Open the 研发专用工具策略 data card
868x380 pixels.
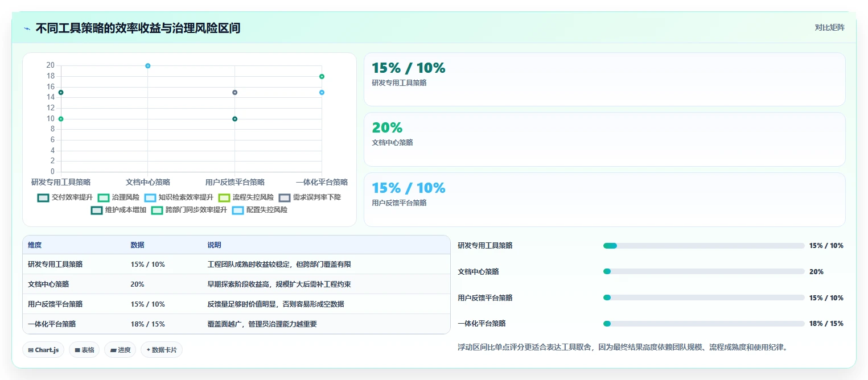(604, 79)
